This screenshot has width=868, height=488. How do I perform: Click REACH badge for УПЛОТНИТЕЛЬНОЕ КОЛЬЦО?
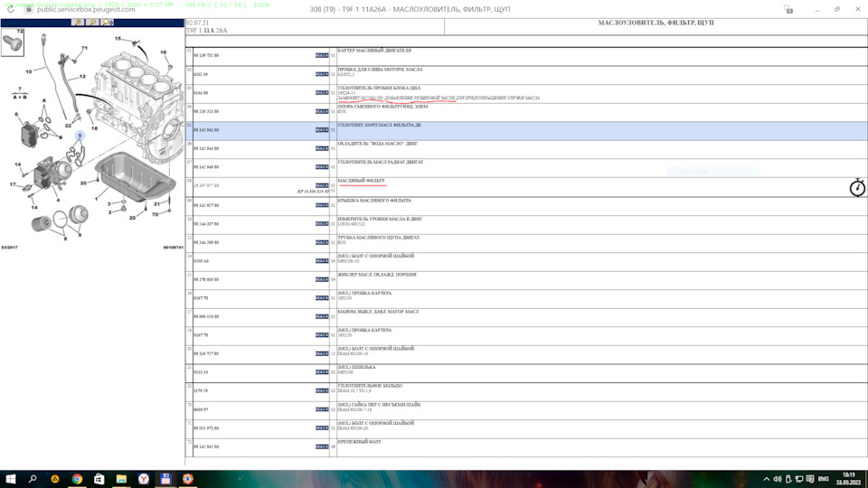tap(322, 390)
